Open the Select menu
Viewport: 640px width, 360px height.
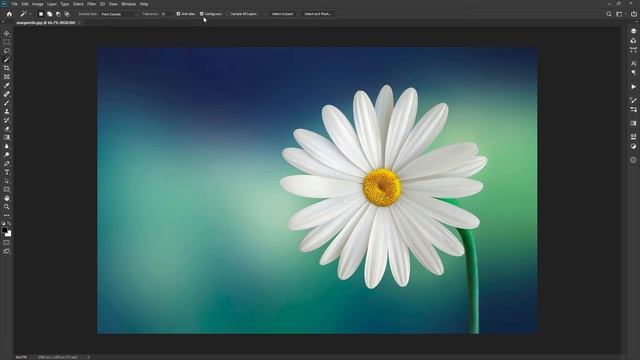78,4
